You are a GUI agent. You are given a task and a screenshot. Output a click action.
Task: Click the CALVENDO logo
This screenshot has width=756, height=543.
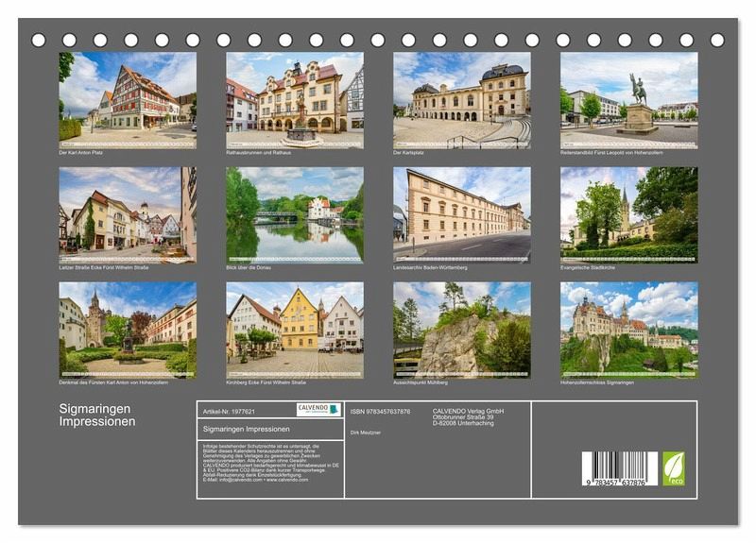point(318,410)
